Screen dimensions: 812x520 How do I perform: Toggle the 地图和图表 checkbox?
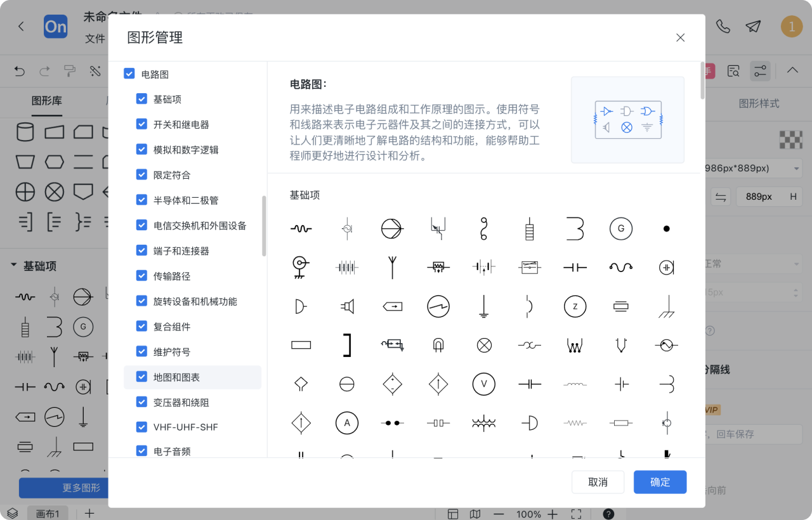pos(141,376)
